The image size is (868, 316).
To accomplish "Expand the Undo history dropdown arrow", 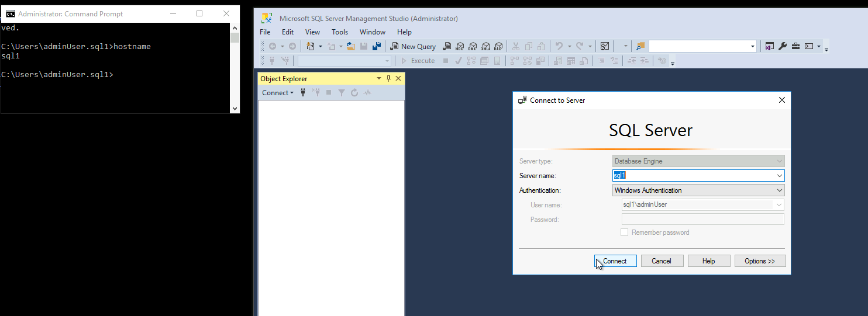I will tap(570, 46).
